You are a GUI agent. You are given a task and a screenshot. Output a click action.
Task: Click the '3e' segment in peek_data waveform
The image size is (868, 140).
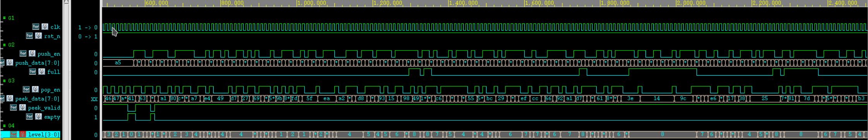coord(630,98)
